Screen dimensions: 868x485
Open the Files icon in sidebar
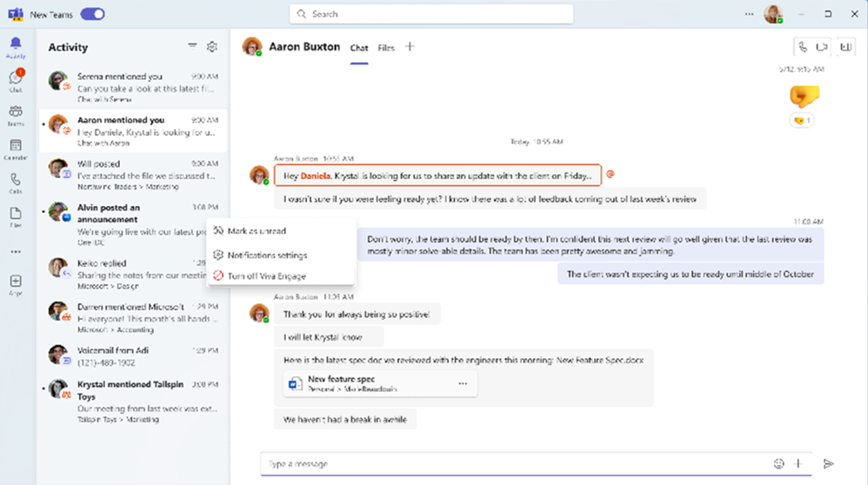16,216
